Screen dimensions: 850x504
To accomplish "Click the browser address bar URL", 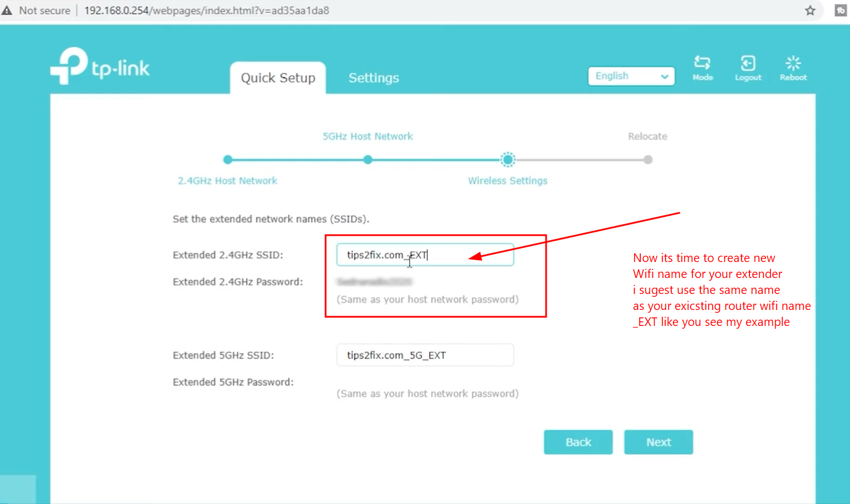I will [x=206, y=10].
